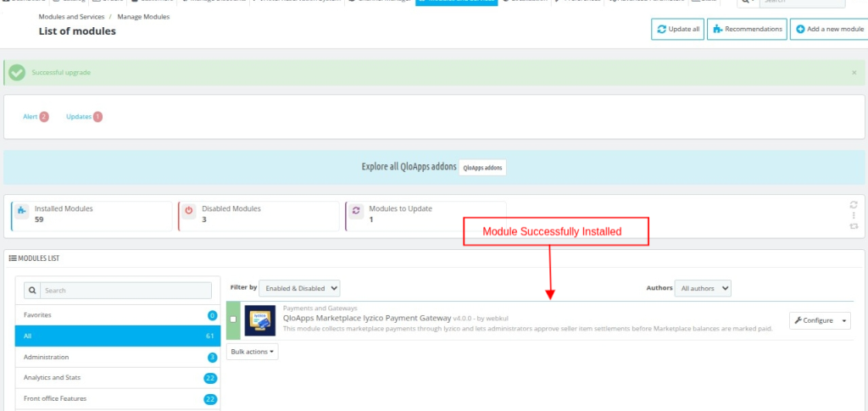The image size is (868, 411).
Task: Click the Explore all QloApps addons text
Action: [409, 167]
